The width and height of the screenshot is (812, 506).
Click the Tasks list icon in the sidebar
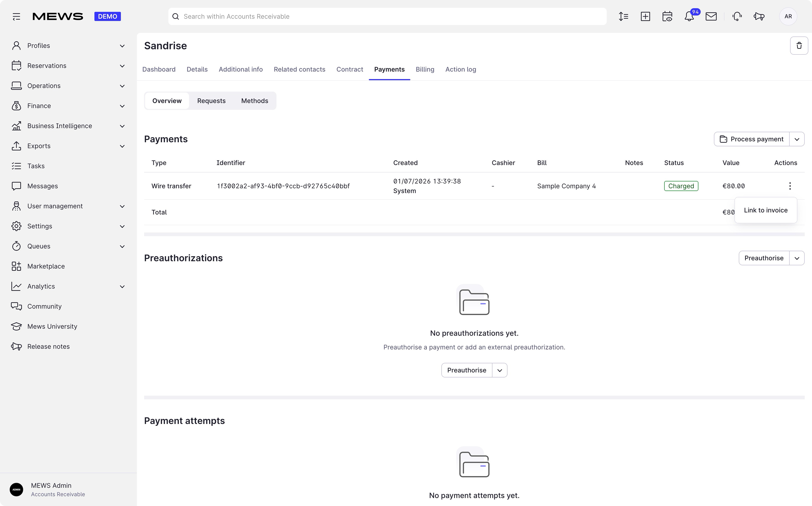pos(16,166)
